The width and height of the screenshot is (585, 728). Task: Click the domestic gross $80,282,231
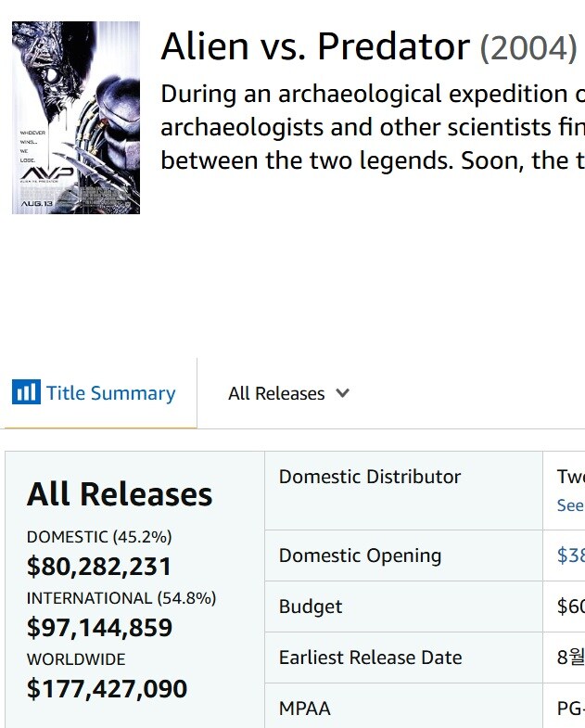point(99,567)
